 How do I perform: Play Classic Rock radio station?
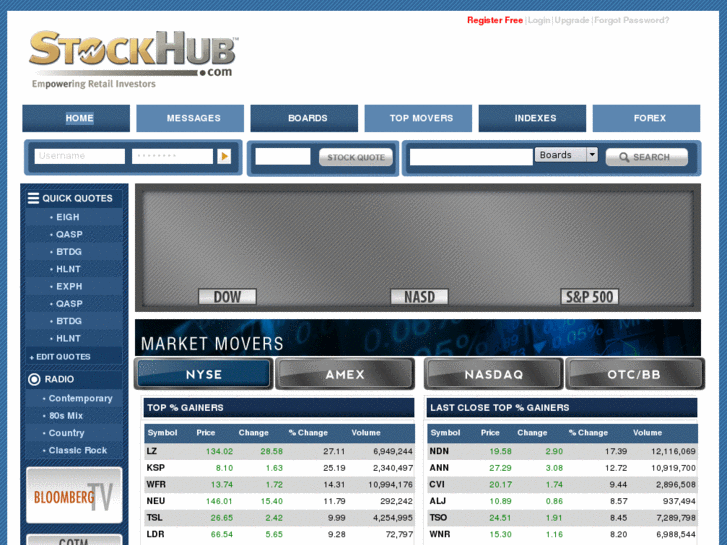click(x=78, y=450)
